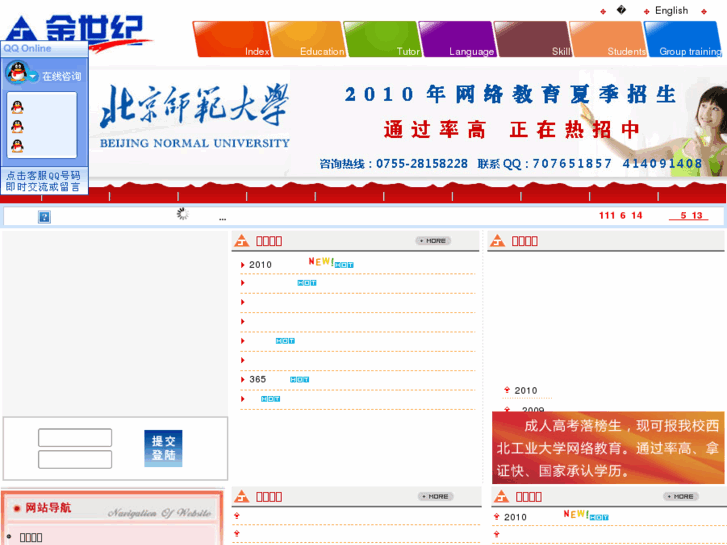
Task: Open the Index navigation tab
Action: click(231, 39)
